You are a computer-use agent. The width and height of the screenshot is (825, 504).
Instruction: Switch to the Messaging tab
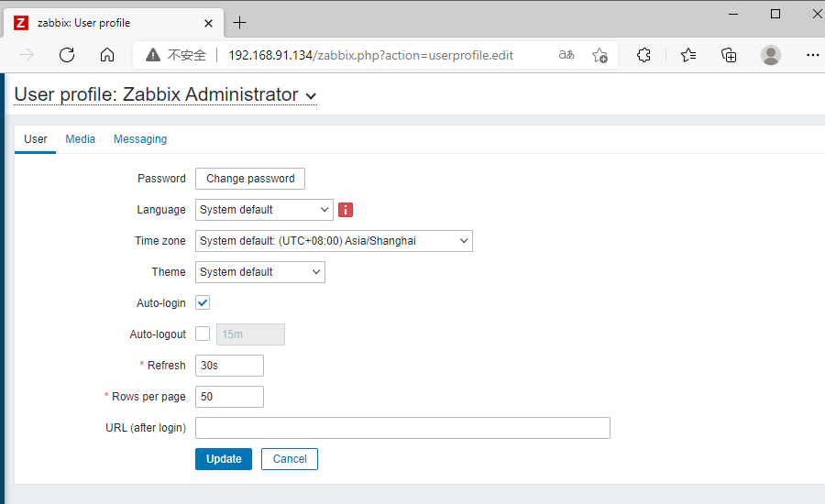[x=140, y=139]
